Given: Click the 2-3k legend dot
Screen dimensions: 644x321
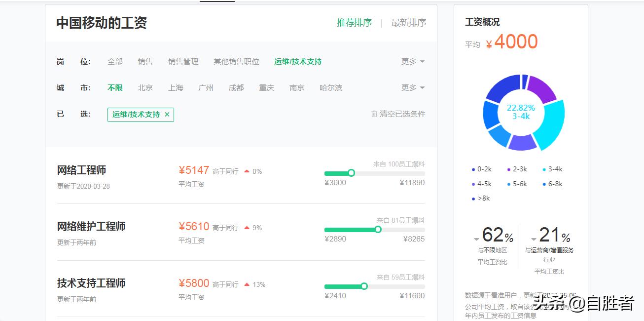Looking at the screenshot, I should coord(509,170).
